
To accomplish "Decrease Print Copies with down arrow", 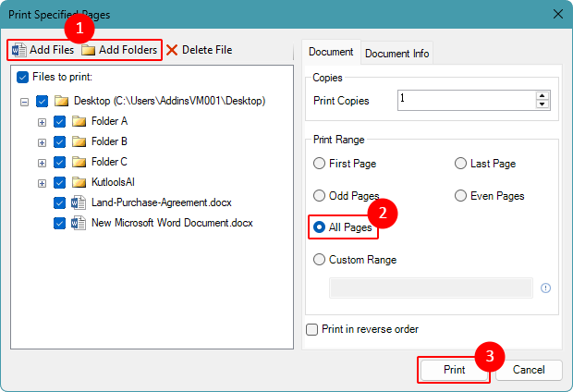I will 543,104.
